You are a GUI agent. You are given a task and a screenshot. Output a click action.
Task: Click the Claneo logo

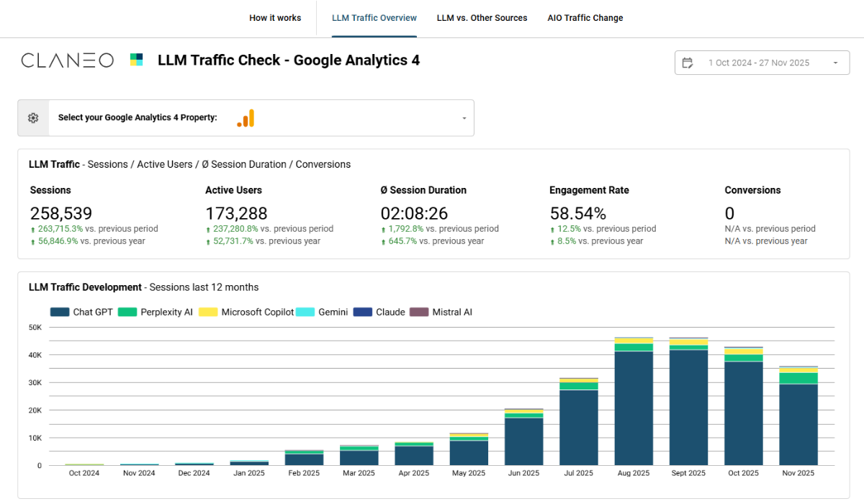[x=67, y=60]
